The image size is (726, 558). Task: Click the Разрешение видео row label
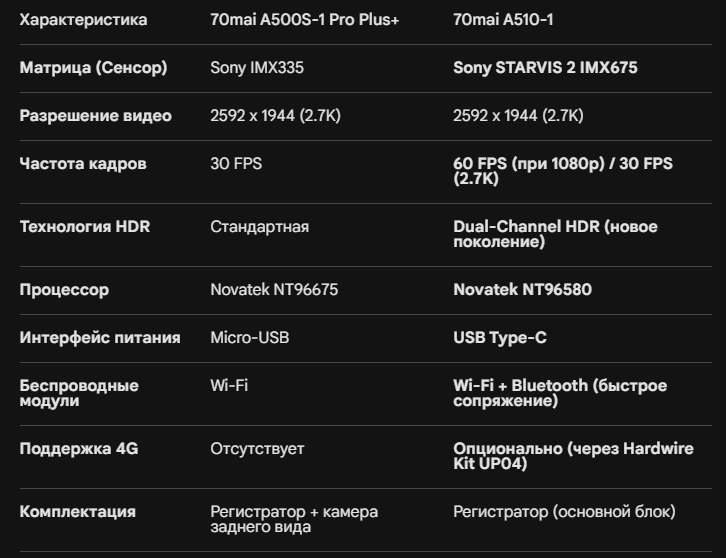(95, 116)
